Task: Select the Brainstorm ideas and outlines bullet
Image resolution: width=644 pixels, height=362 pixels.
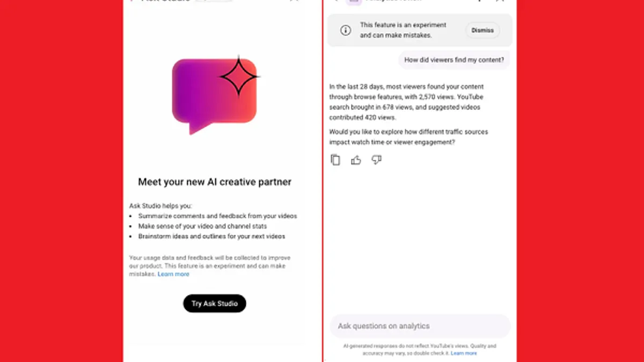Action: tap(211, 237)
